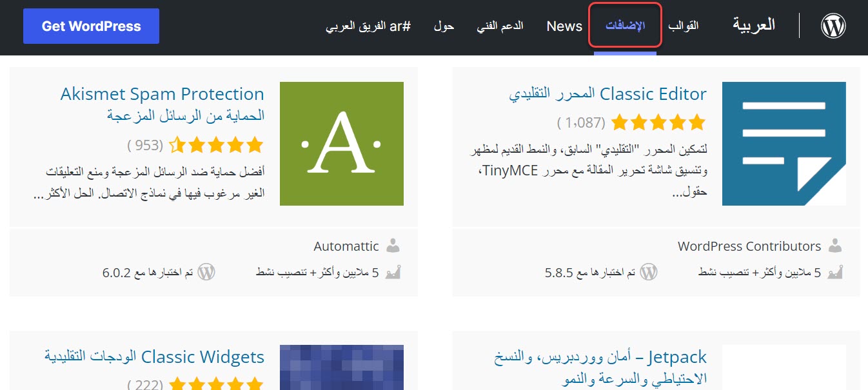Open the News menu item
This screenshot has width=868, height=390.
tap(564, 26)
